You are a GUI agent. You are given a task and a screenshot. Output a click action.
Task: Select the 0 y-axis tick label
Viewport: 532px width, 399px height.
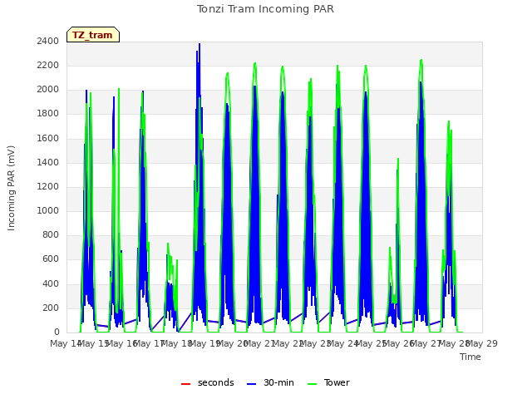coord(57,332)
